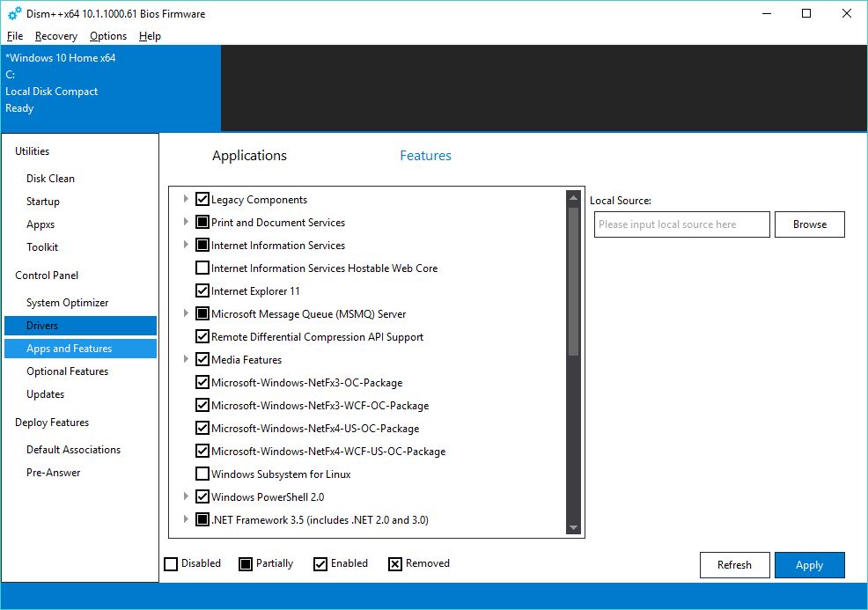Click features list scroll down arrow
This screenshot has width=868, height=610.
point(573,527)
